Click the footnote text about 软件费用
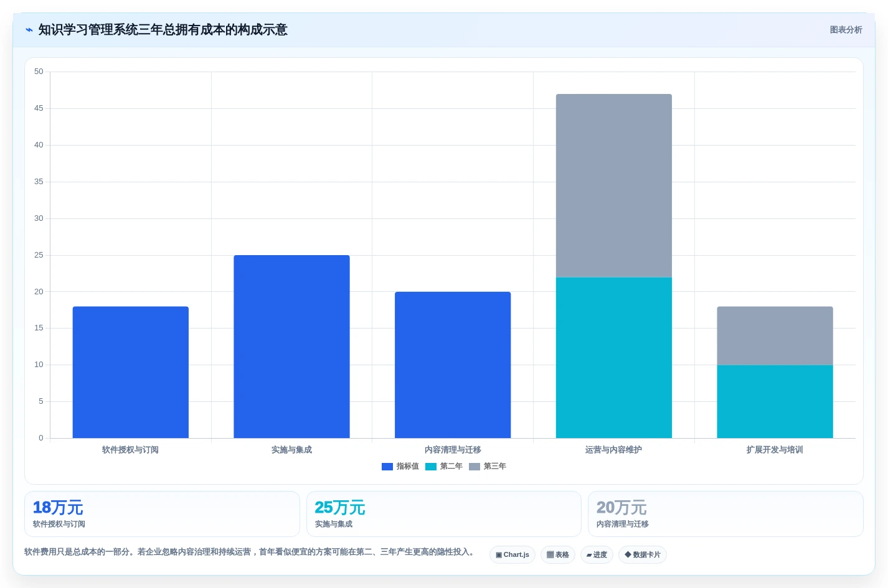The image size is (888, 588). click(251, 552)
